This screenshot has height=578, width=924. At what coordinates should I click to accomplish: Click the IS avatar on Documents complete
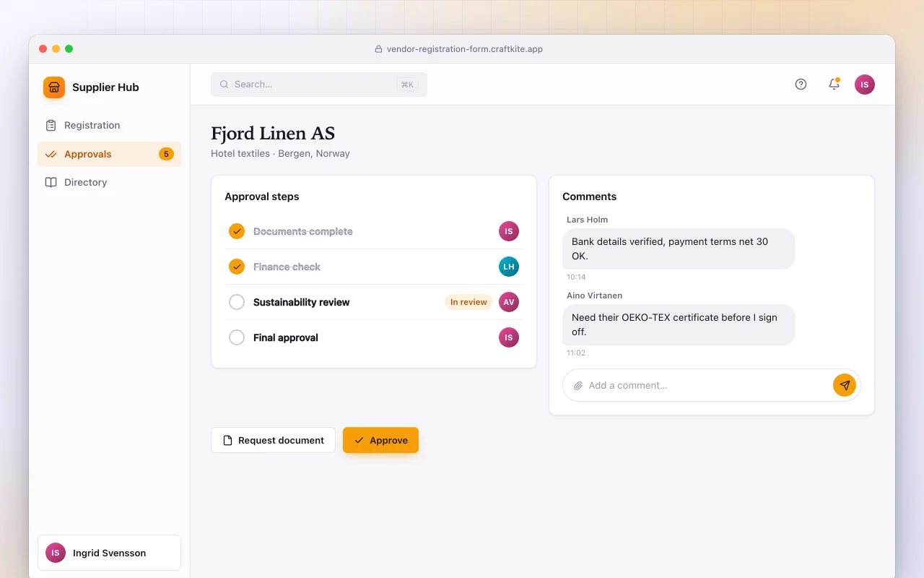509,231
